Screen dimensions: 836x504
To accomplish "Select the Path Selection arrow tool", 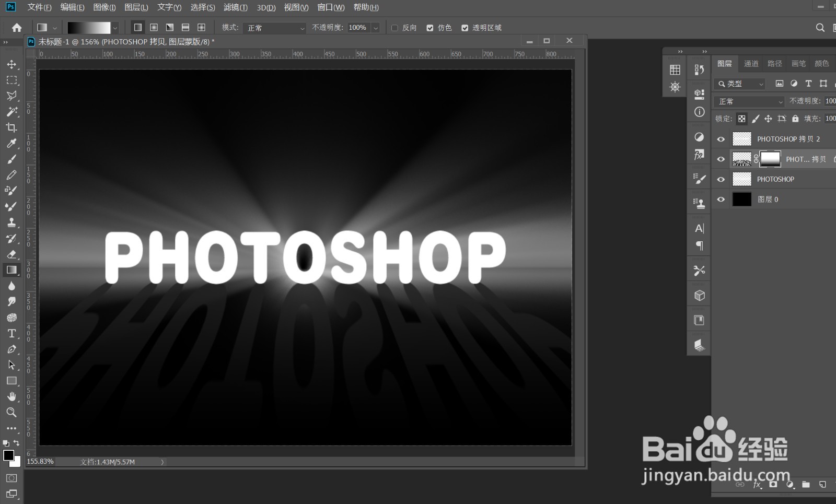I will click(11, 365).
